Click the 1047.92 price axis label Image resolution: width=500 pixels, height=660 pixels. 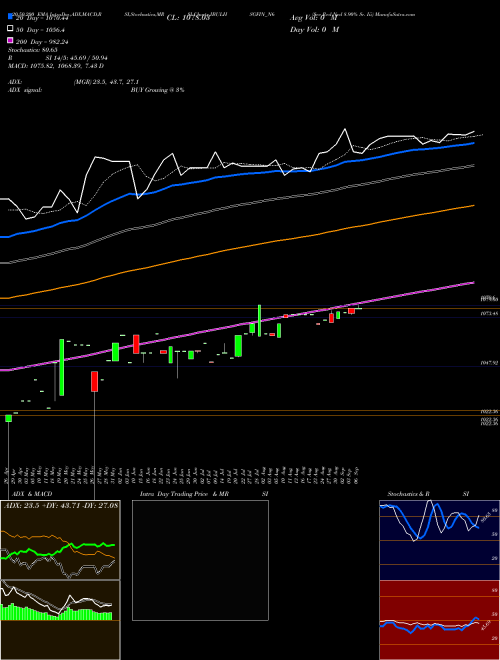point(490,362)
